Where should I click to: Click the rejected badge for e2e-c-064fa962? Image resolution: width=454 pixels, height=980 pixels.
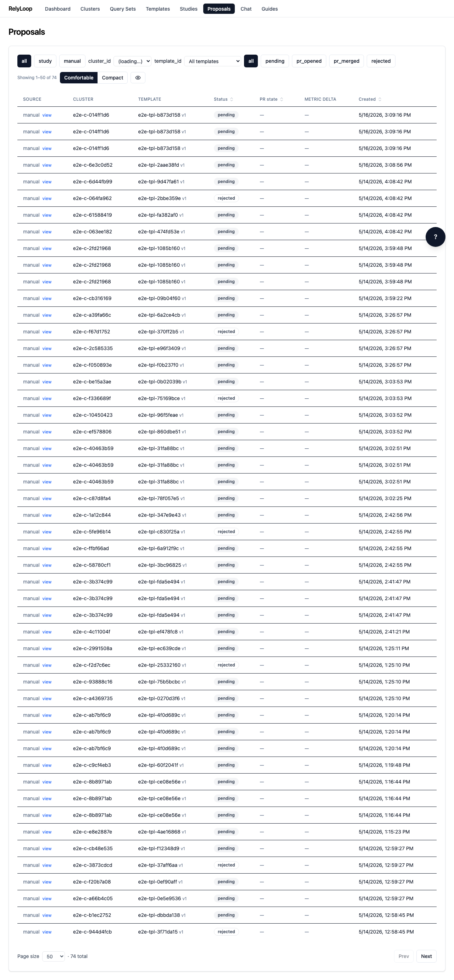[226, 198]
